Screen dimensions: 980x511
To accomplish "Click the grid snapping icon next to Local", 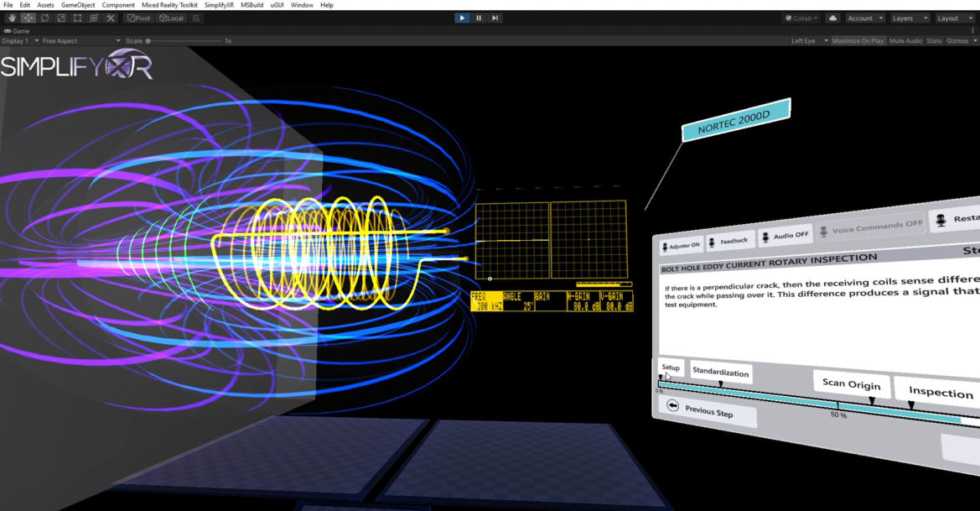I will [196, 18].
